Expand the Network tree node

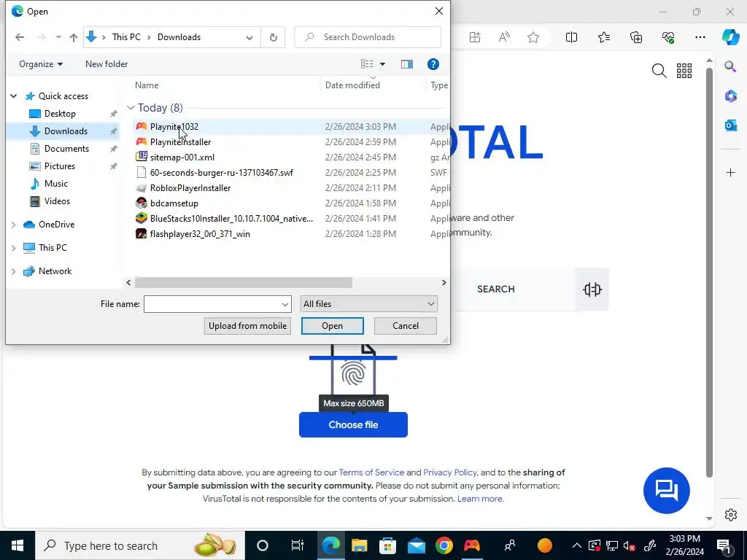point(14,271)
